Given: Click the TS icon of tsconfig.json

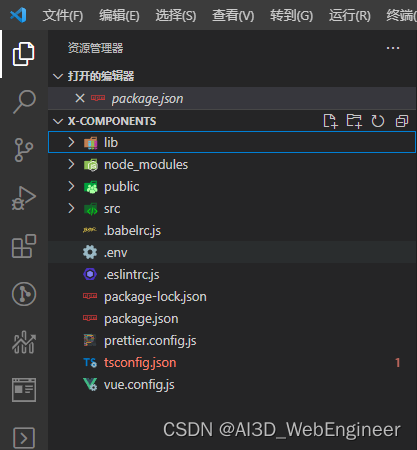Looking at the screenshot, I should [90, 362].
